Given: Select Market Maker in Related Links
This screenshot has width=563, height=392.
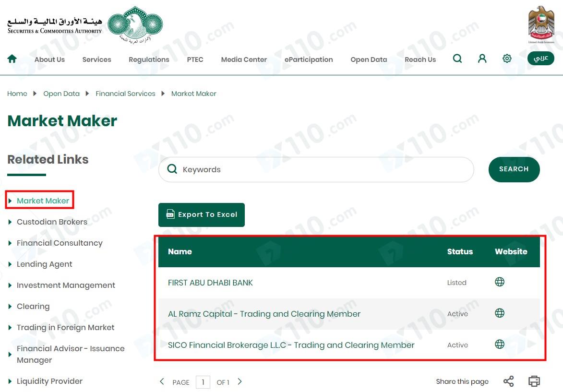Looking at the screenshot, I should point(43,201).
